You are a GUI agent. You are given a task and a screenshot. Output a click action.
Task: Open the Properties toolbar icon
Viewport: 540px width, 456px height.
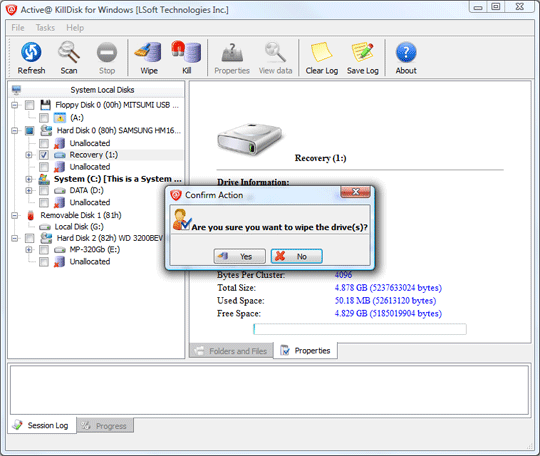232,52
